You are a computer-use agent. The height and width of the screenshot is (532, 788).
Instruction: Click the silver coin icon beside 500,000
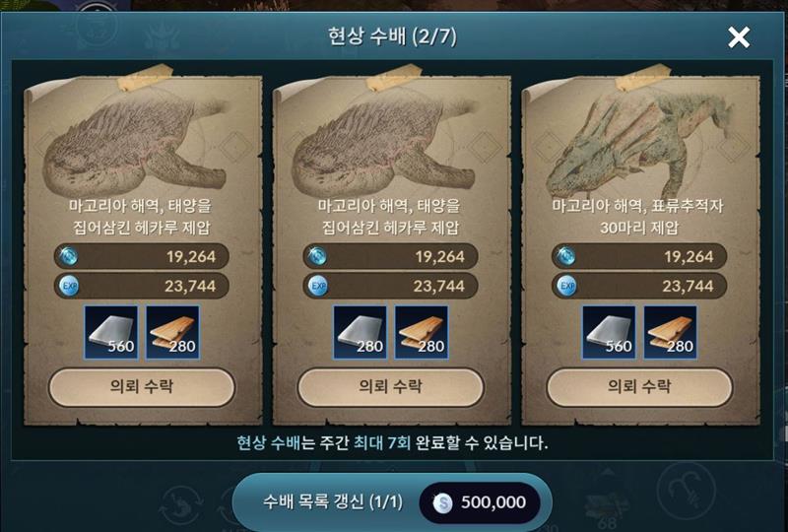[443, 502]
